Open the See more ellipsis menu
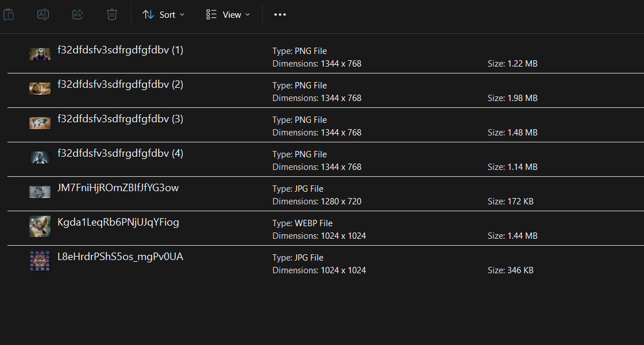 click(280, 15)
